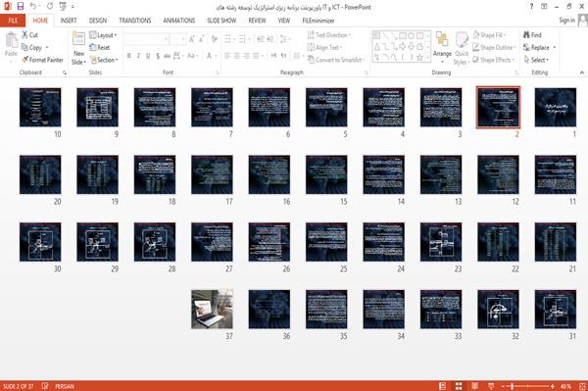Reset the slide layout
Viewport: 588px width, 391px height.
pos(100,47)
